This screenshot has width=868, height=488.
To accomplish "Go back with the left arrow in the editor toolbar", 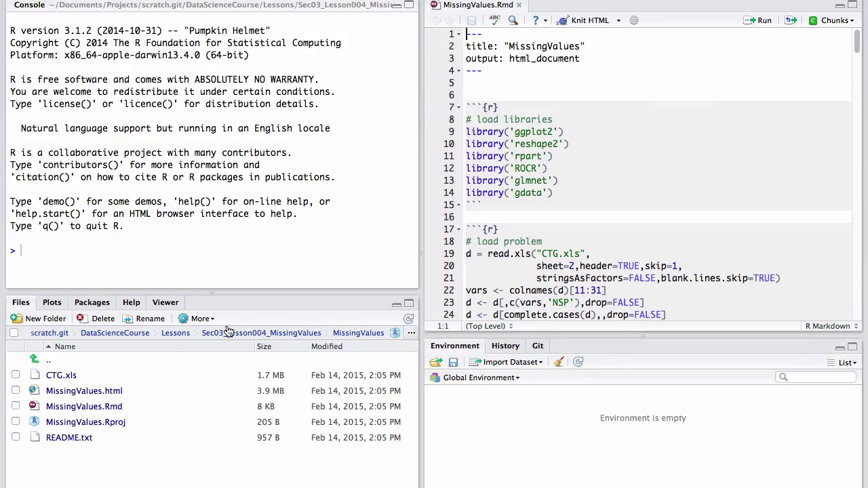I will point(437,20).
